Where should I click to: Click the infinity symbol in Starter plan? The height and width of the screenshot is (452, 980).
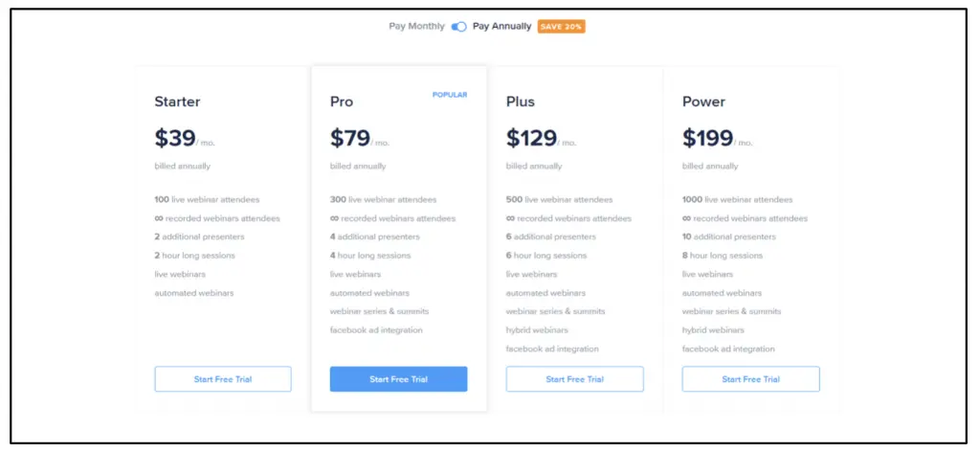159,218
